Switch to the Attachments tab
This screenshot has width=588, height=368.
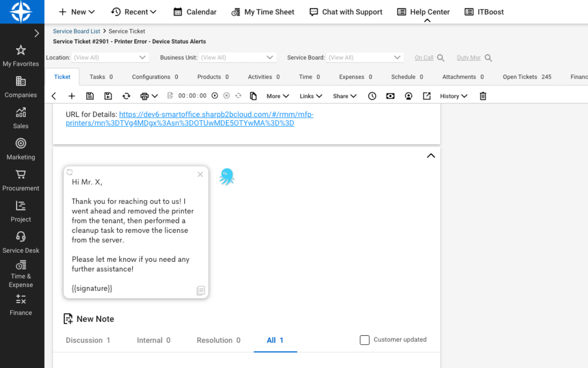click(x=463, y=77)
